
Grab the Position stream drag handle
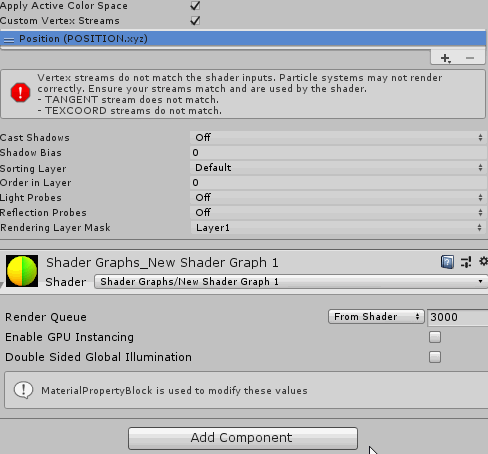(x=9, y=40)
